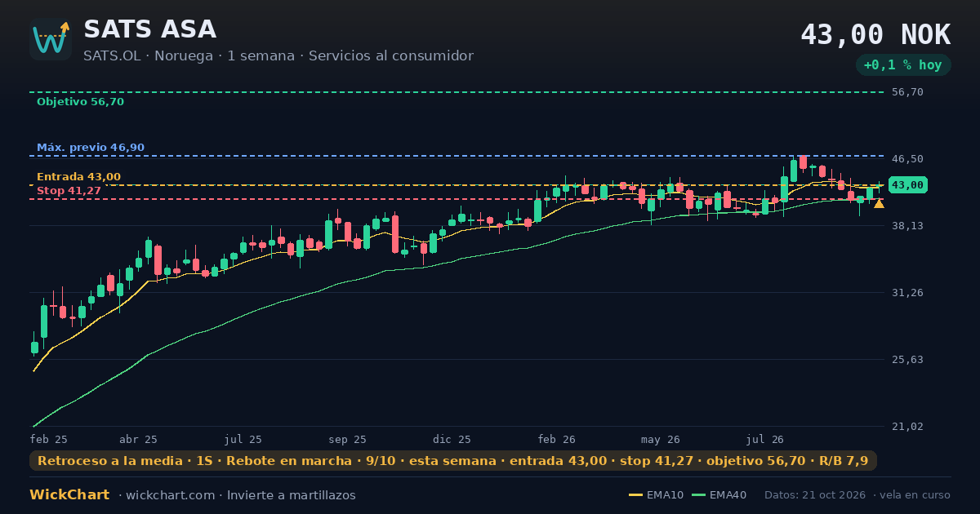Open the wickchart.com link
The image size is (980, 514).
pyautogui.click(x=171, y=495)
